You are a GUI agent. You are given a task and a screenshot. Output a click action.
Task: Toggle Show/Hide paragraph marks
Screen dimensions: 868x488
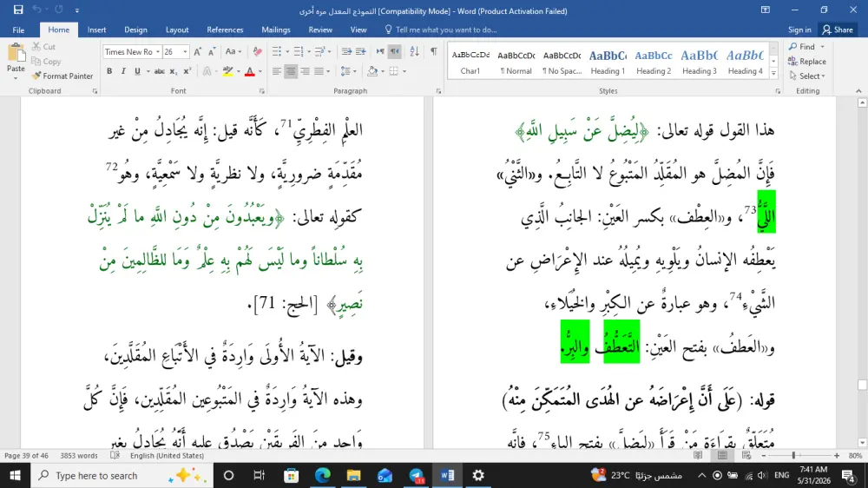click(433, 51)
